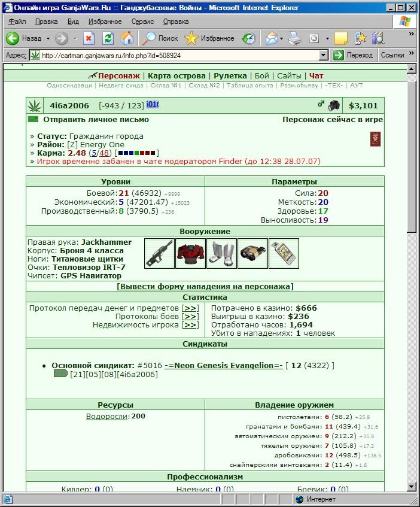Go to the Home page icon
Viewport: 420px width, 507px height.
tap(127, 38)
